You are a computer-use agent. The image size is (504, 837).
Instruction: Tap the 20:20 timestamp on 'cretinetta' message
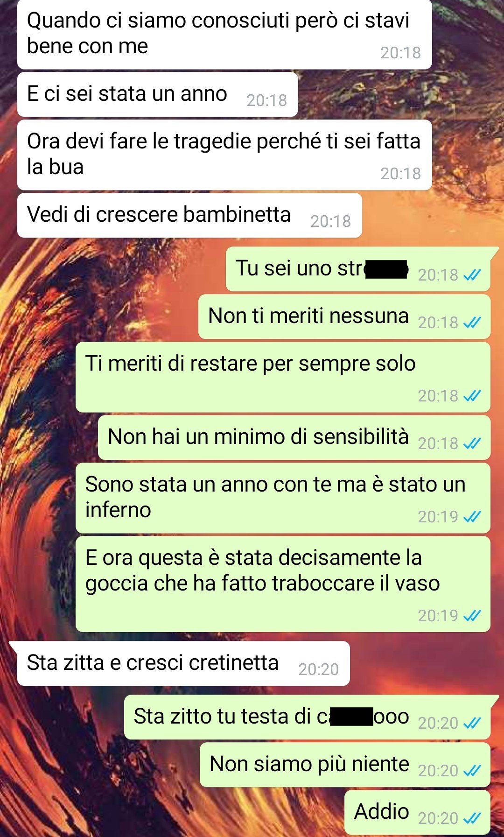pyautogui.click(x=318, y=669)
